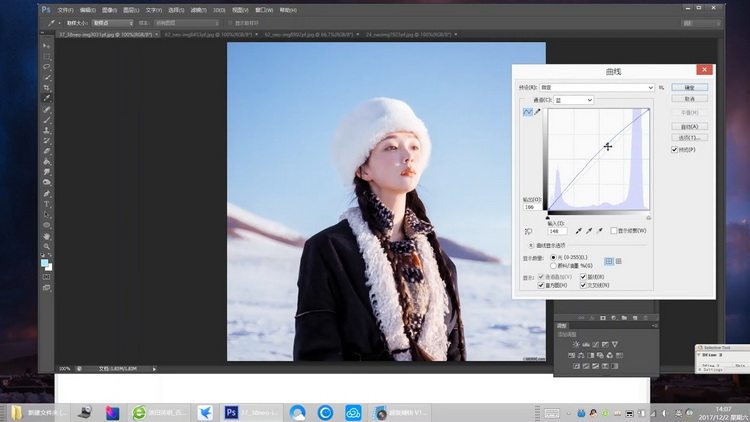Viewport: 750px width, 422px height.
Task: Select the Eraser tool
Action: pos(46,151)
